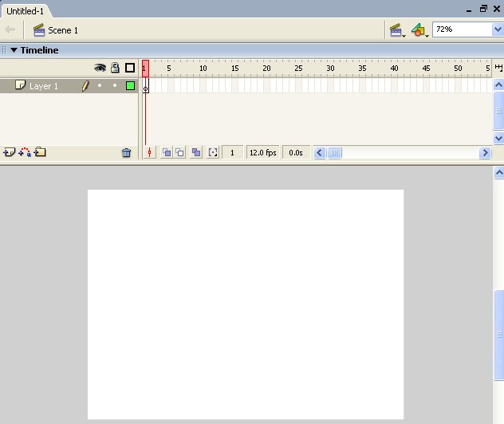
Task: Close the Untitled-1 document
Action: click(x=497, y=9)
